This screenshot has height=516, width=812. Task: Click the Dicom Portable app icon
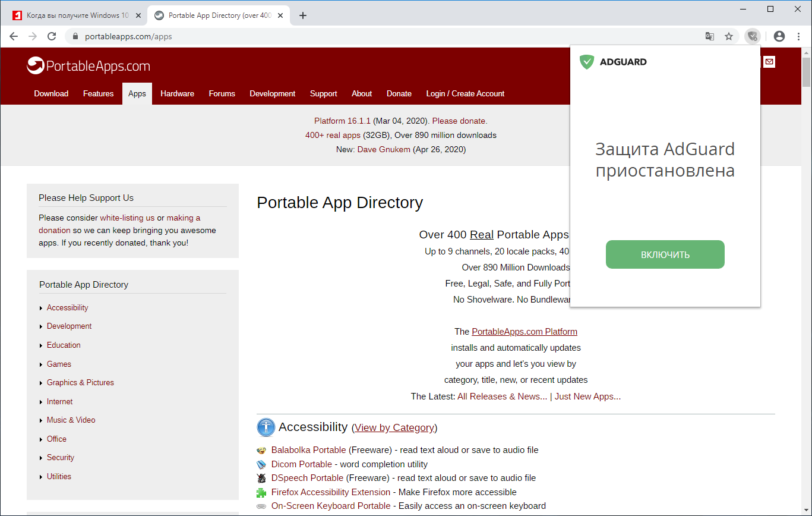click(261, 464)
